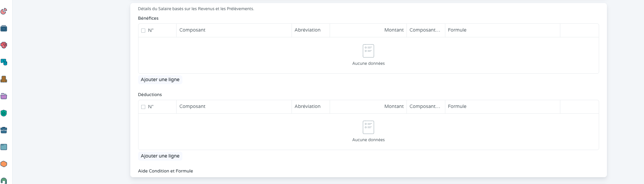Click empty-list icon in the Déductions table
Image resolution: width=644 pixels, height=184 pixels.
pos(368,127)
